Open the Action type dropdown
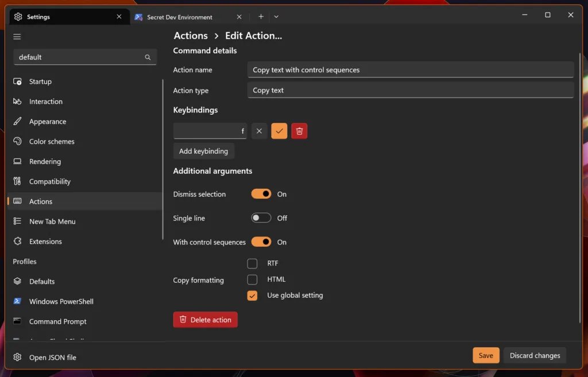The image size is (588, 377). pyautogui.click(x=410, y=90)
